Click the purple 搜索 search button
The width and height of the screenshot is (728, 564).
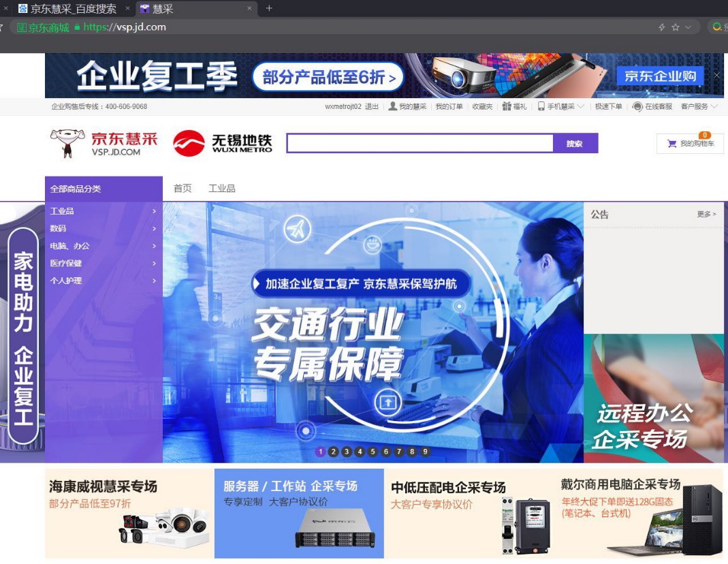[575, 144]
